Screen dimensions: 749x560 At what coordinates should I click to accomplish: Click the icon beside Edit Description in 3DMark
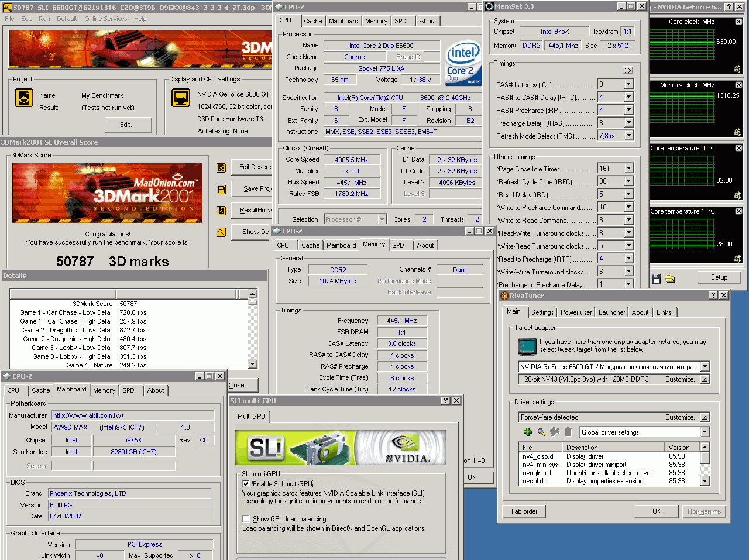click(x=221, y=168)
